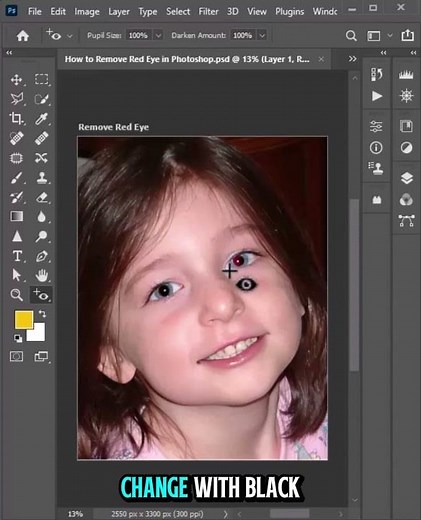Swap foreground and background colors
The width and height of the screenshot is (421, 520).
coord(42,314)
